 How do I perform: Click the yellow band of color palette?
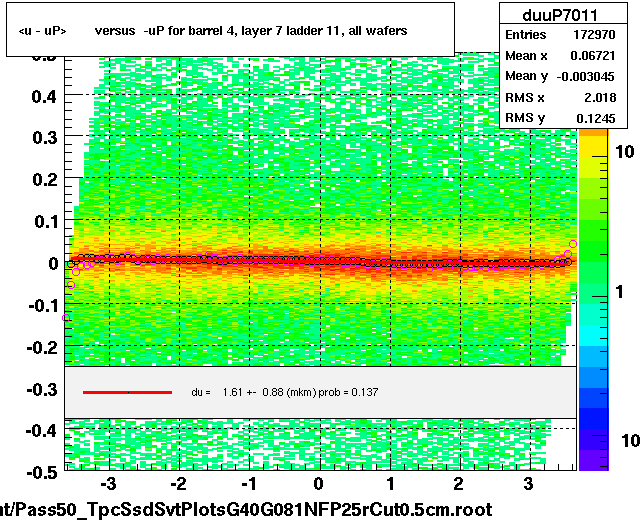coord(593,147)
